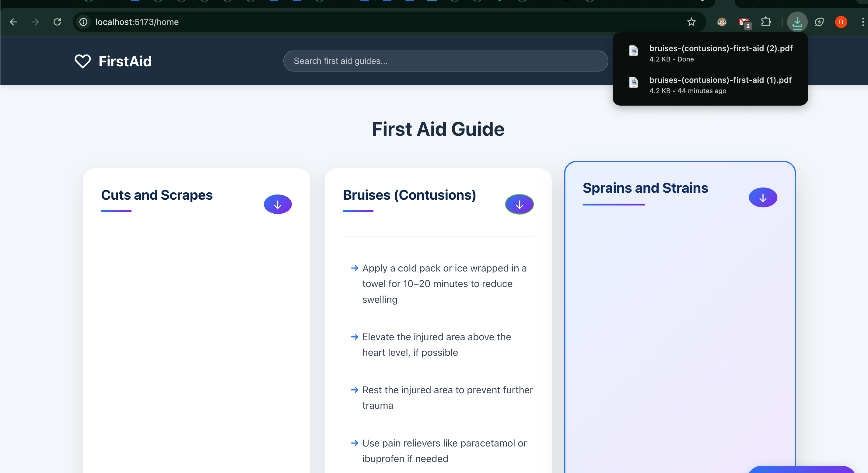Open bruises-(contusions)-first-aid (2).pdf download
The height and width of the screenshot is (473, 868).
720,48
